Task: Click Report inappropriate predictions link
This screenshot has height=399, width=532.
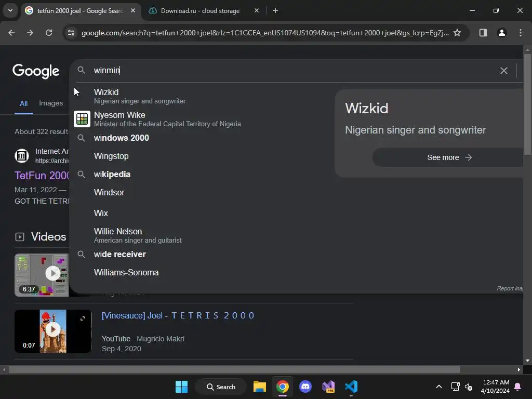Action: [x=510, y=288]
